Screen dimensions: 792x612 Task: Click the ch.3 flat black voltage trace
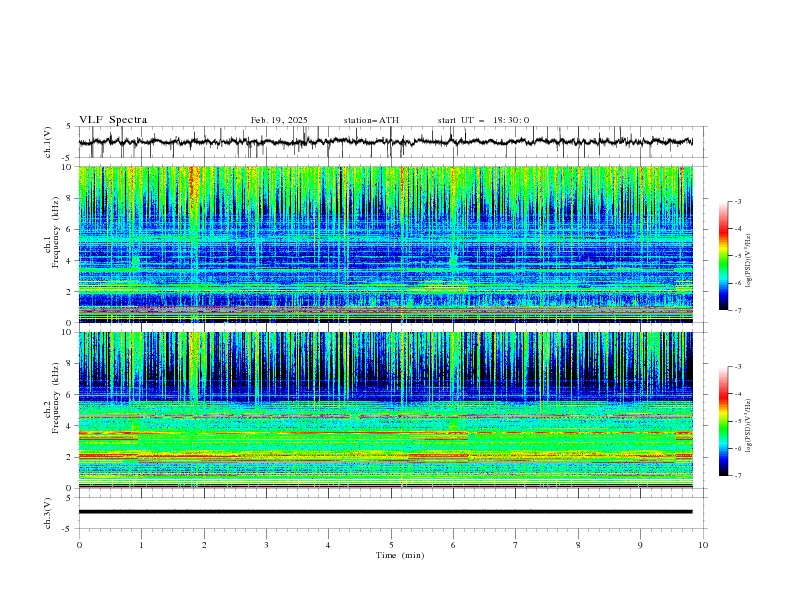tap(385, 512)
